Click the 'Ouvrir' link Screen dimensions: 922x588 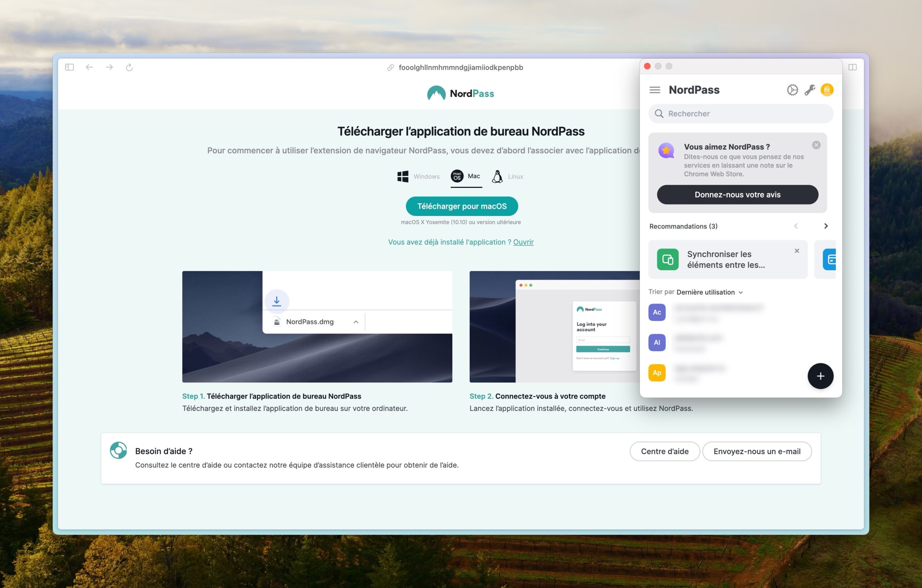(x=523, y=242)
